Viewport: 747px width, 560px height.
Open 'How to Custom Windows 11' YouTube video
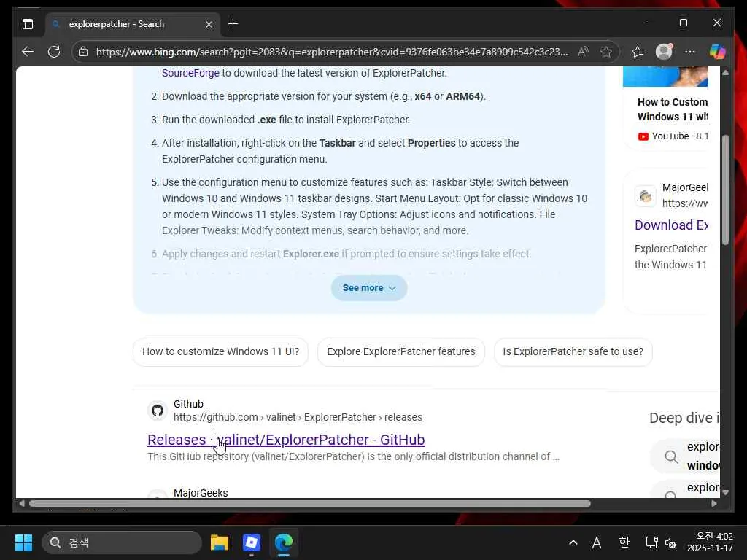672,109
